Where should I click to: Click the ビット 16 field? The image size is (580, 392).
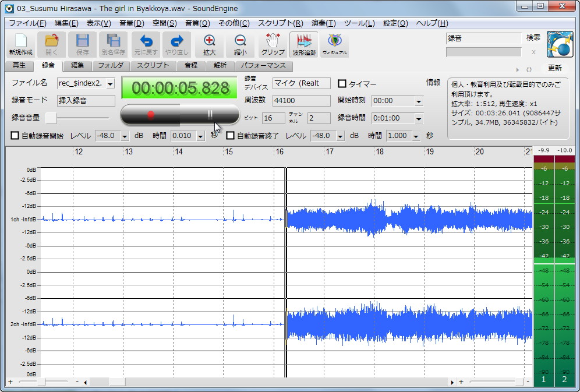pos(273,118)
